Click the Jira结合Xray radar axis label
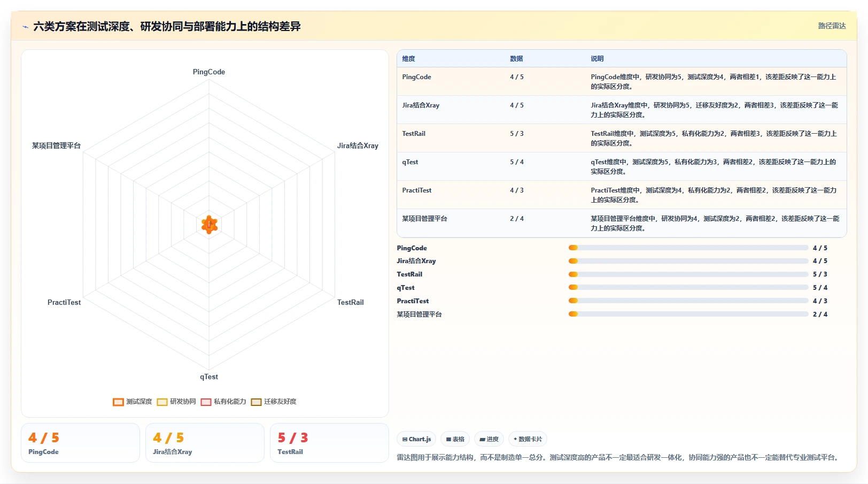The width and height of the screenshot is (868, 484). click(358, 145)
